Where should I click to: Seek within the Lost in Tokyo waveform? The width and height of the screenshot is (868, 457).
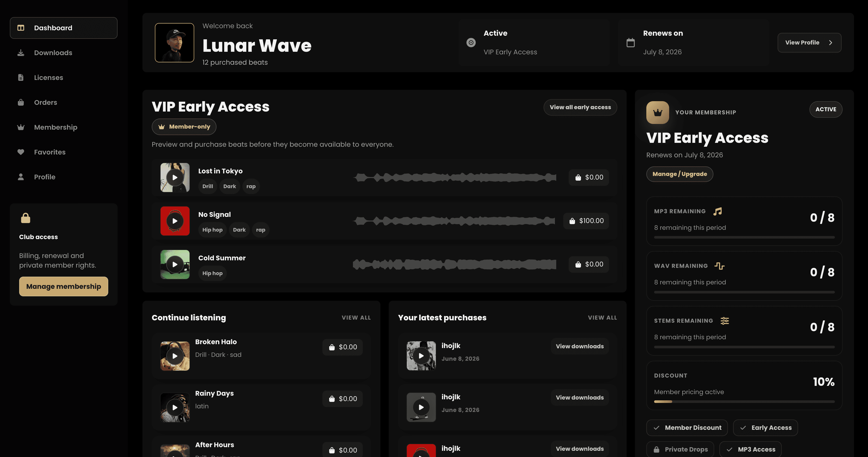point(454,178)
